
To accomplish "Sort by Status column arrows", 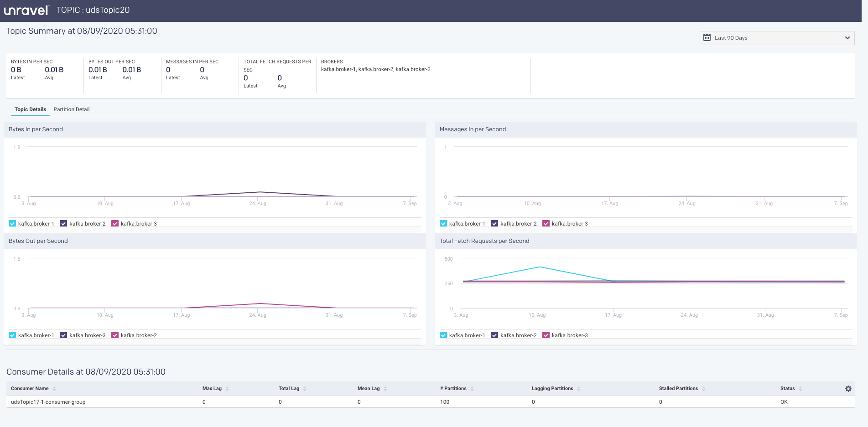I will [x=800, y=389].
